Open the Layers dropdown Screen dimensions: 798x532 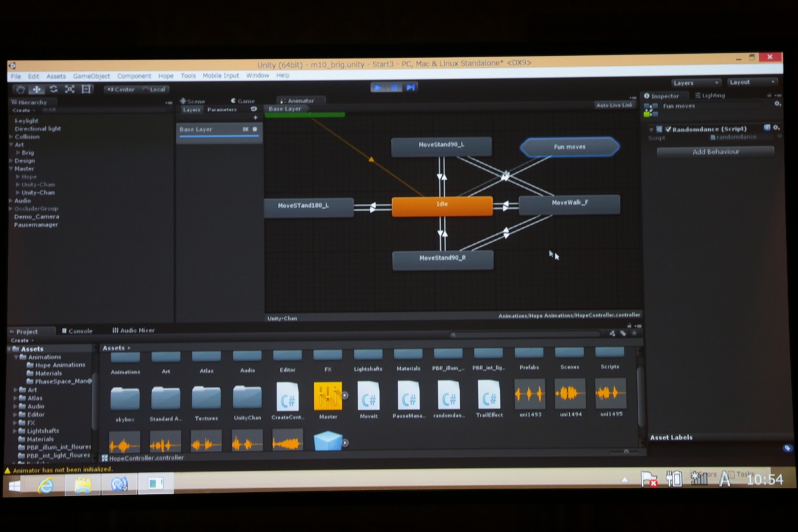[696, 82]
